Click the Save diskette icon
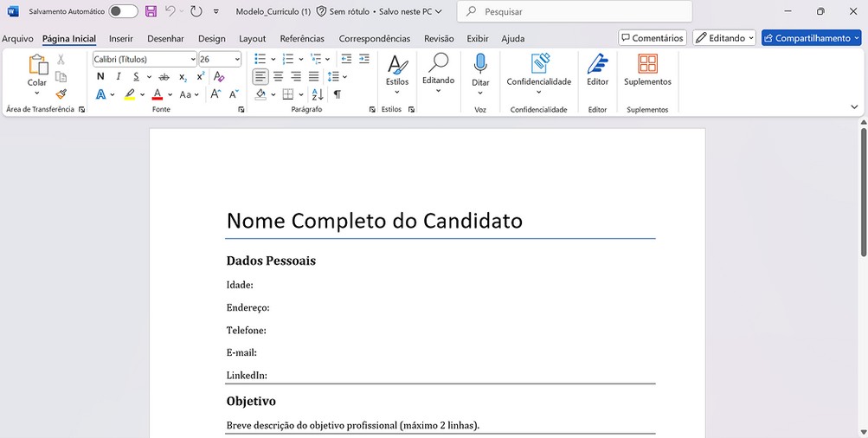The image size is (868, 438). 151,12
